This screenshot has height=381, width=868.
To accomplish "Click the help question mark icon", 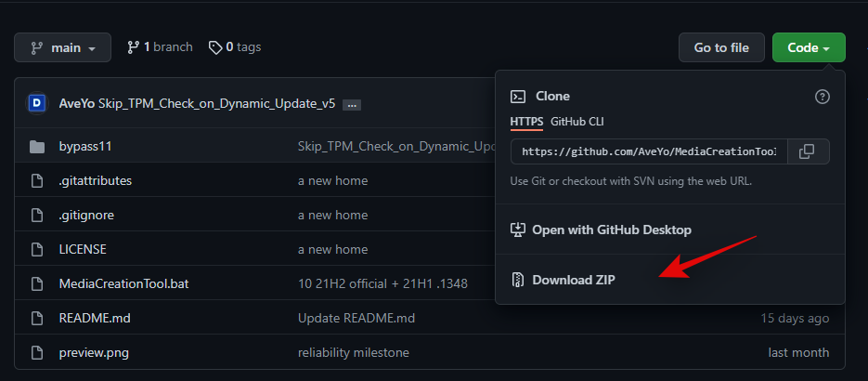I will tap(822, 97).
